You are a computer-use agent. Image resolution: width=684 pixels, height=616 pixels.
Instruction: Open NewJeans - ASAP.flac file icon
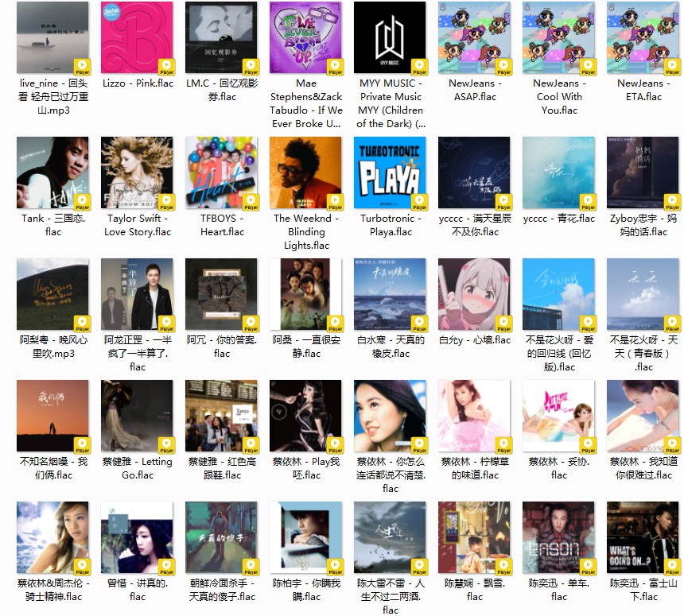pyautogui.click(x=474, y=37)
